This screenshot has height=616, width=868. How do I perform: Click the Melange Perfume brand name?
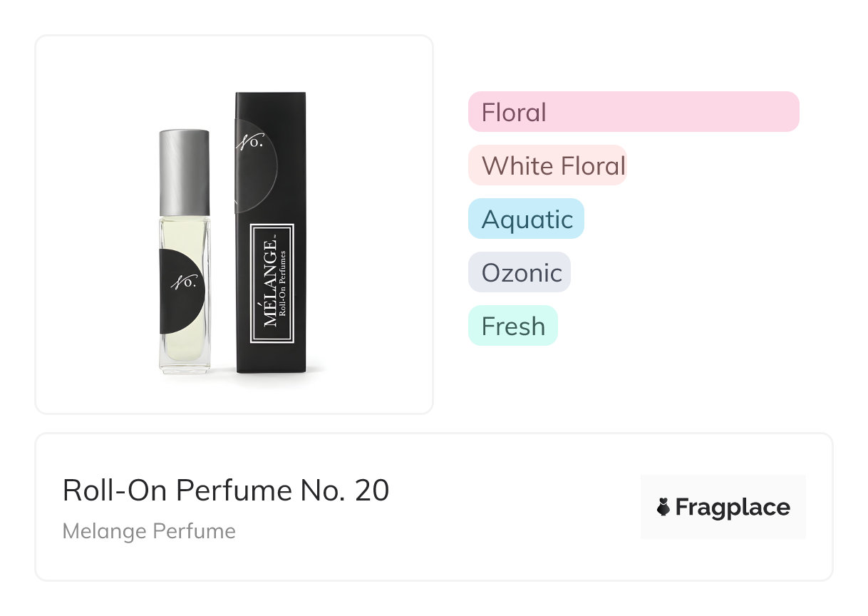(x=149, y=531)
